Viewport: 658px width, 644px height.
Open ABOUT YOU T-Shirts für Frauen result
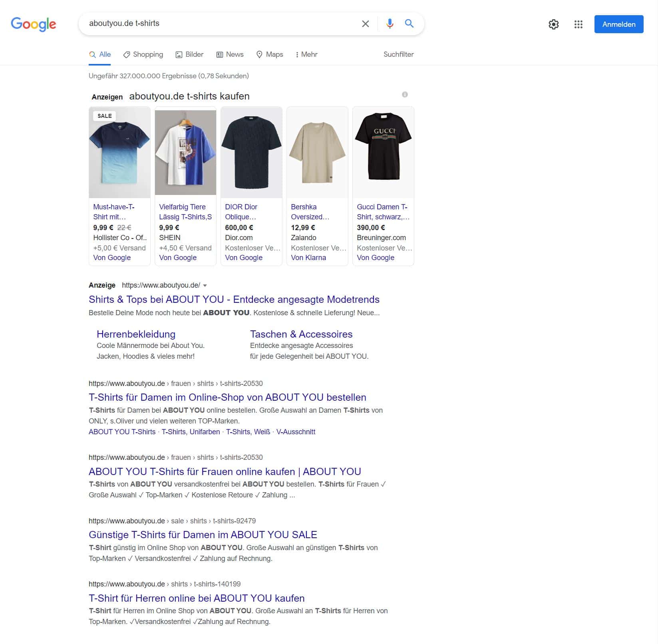point(225,472)
